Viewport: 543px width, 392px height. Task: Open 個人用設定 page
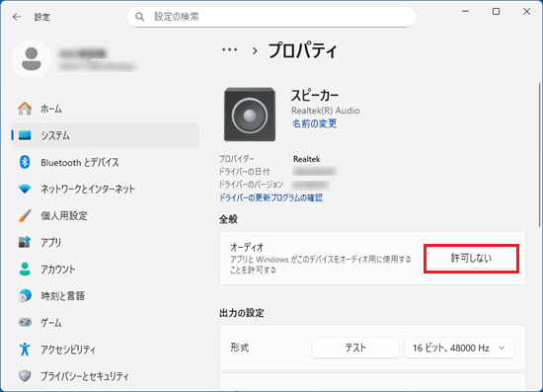click(x=105, y=215)
